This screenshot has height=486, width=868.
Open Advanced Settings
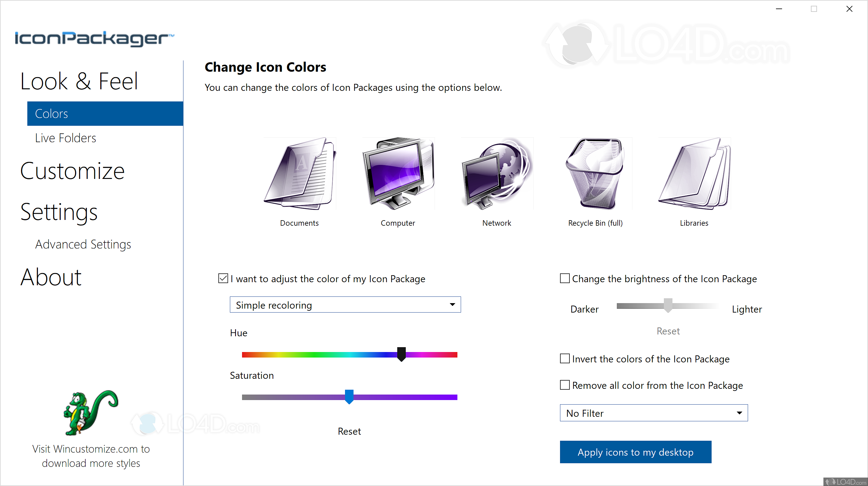click(83, 244)
